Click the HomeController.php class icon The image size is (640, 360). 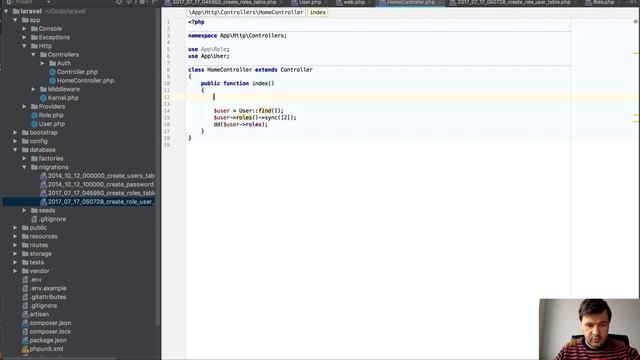tap(52, 81)
